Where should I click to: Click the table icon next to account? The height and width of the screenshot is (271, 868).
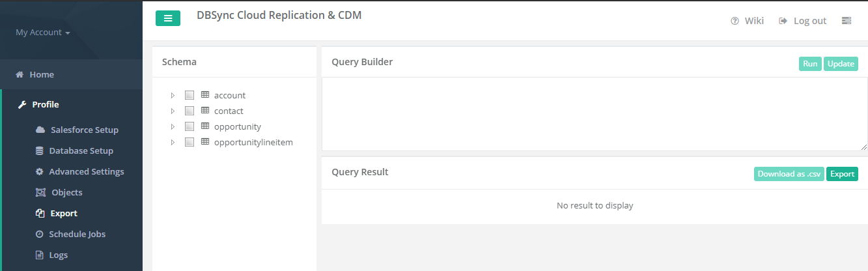(205, 95)
